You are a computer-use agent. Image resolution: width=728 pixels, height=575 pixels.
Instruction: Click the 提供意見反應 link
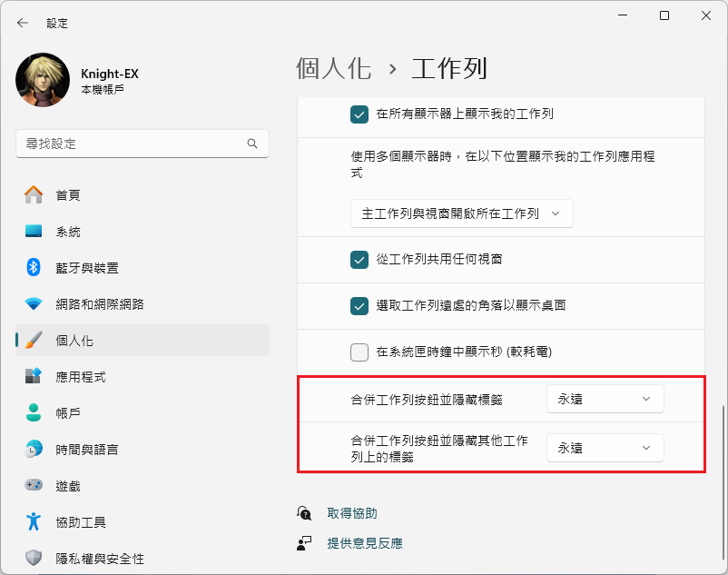pyautogui.click(x=365, y=543)
